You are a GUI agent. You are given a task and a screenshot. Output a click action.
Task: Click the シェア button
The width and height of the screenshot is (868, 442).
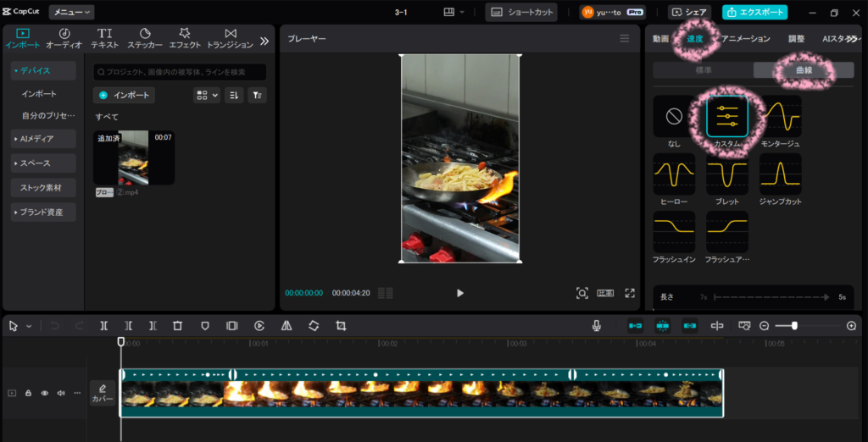click(689, 12)
